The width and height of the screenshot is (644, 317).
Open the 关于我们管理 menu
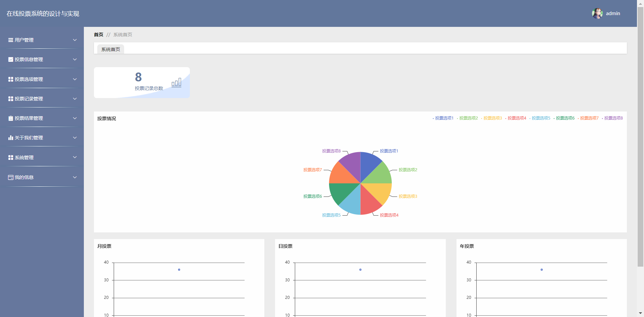click(42, 138)
